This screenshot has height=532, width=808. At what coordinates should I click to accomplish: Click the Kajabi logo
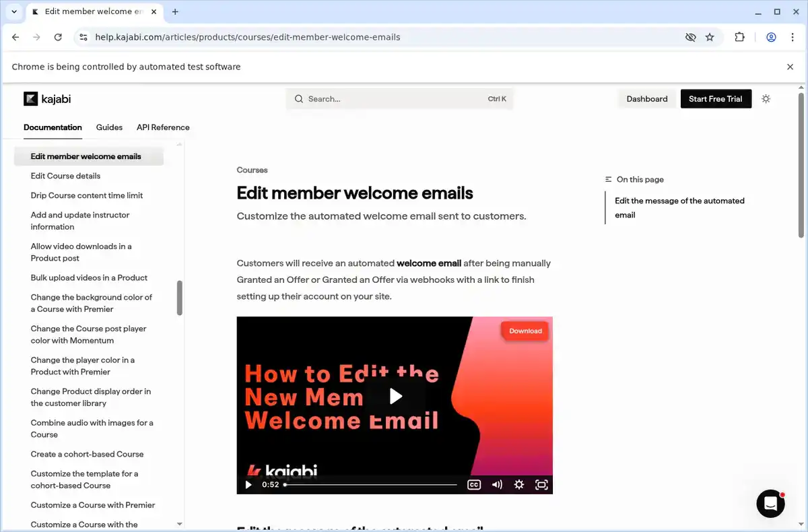47,99
